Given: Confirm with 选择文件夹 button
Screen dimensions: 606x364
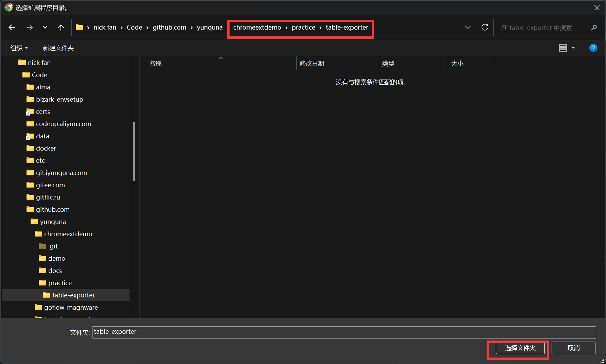Looking at the screenshot, I should tap(520, 348).
